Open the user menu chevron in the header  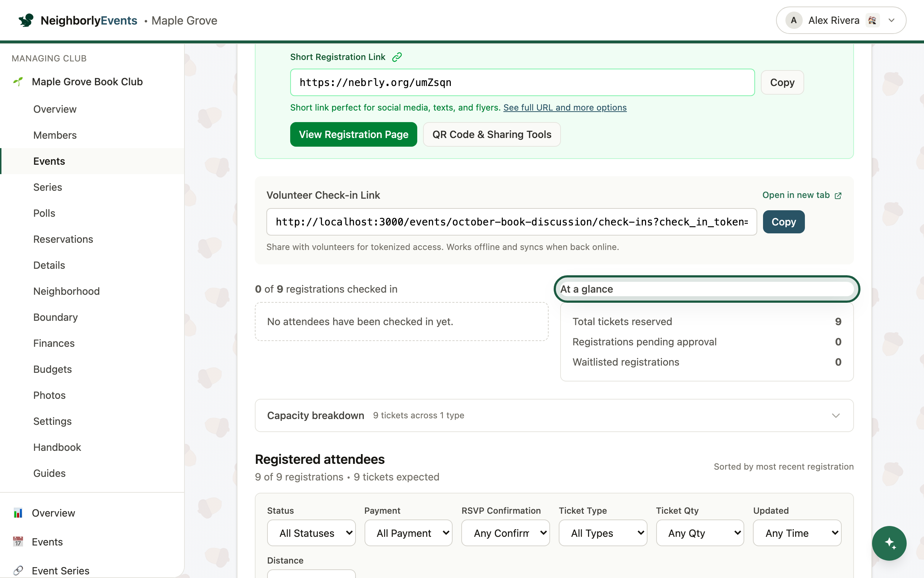click(x=892, y=20)
